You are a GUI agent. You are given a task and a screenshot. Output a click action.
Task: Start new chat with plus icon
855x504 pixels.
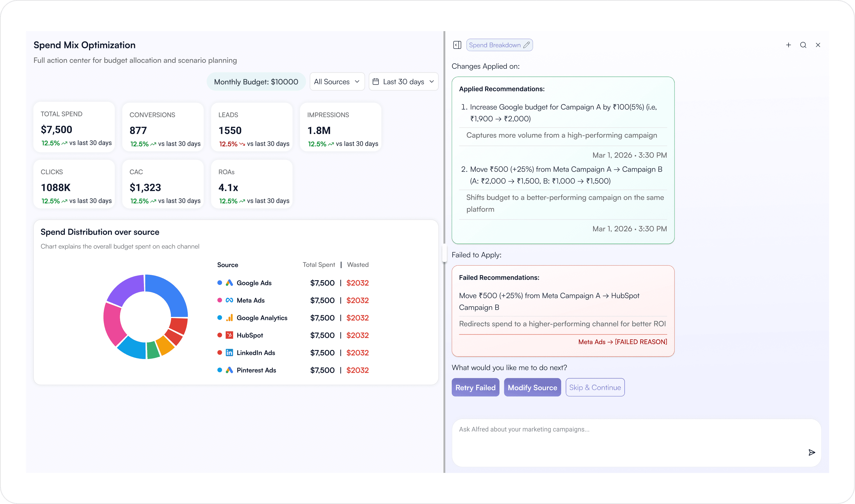pos(788,45)
